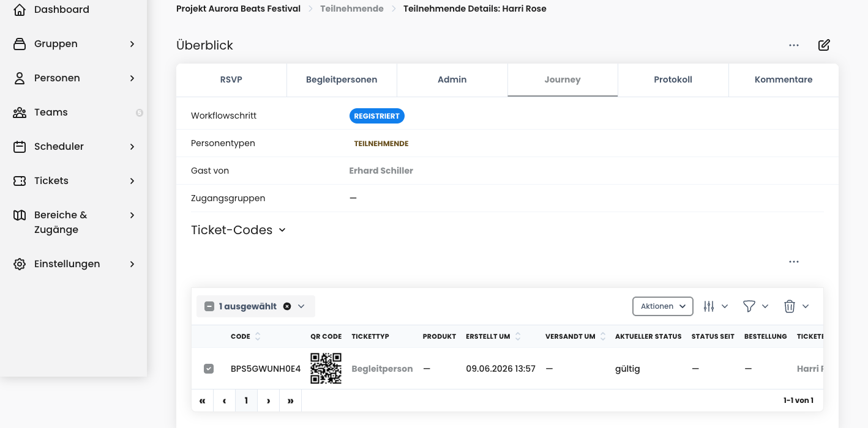Screen dimensions: 868x428
Task: Sort by Versandt um column arrows
Action: coord(603,336)
